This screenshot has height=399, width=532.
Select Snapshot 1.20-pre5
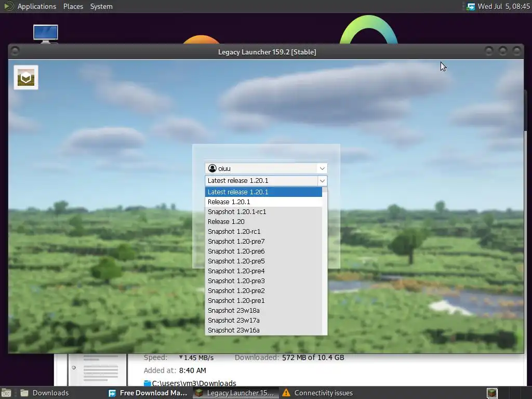point(263,261)
